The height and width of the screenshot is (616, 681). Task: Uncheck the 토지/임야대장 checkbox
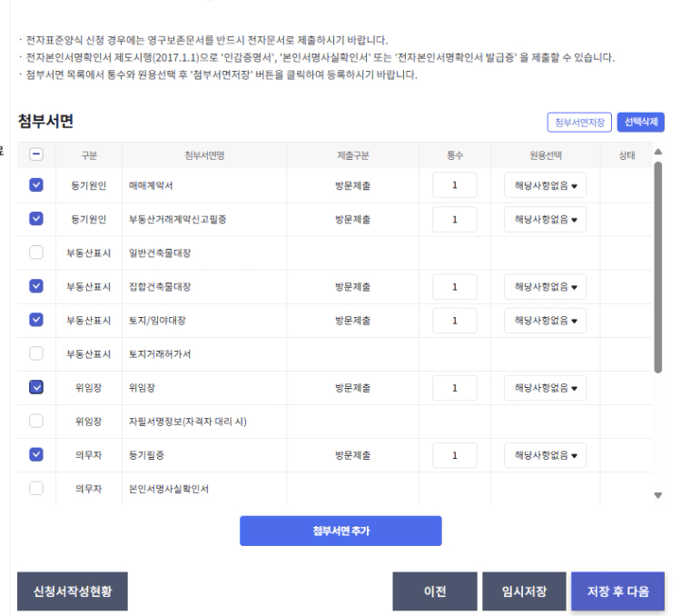click(x=36, y=320)
